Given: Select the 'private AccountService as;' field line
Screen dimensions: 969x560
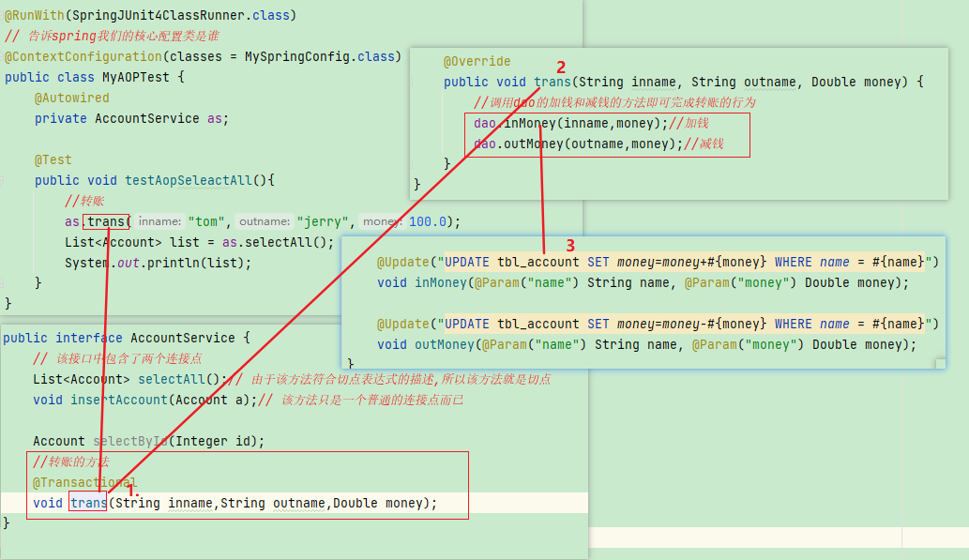Looking at the screenshot, I should pos(131,119).
